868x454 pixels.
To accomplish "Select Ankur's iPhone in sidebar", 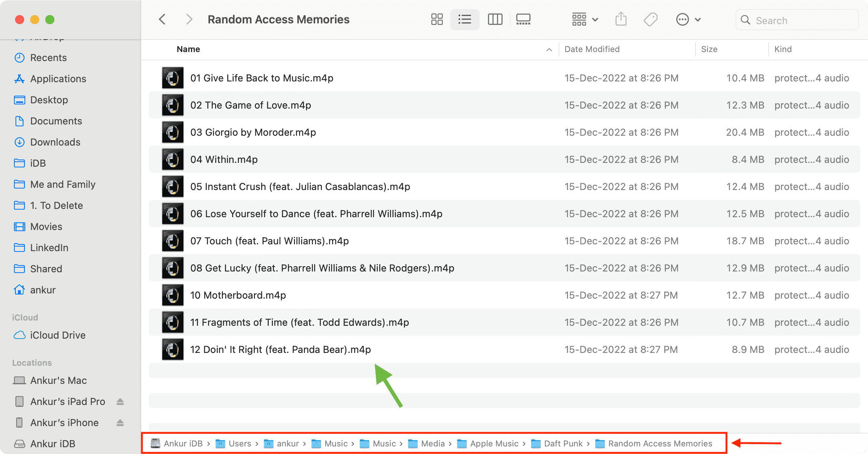I will tap(64, 422).
